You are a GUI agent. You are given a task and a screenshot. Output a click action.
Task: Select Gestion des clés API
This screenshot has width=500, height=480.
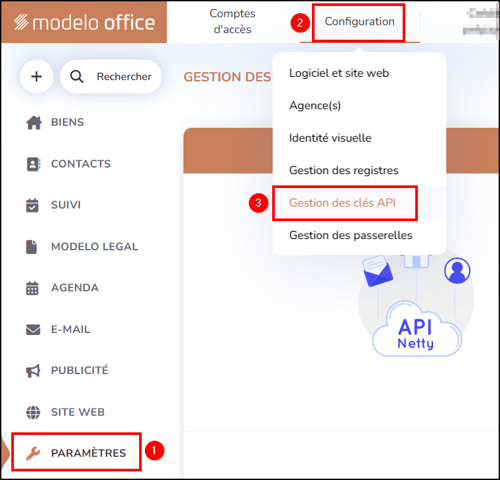[x=342, y=203]
